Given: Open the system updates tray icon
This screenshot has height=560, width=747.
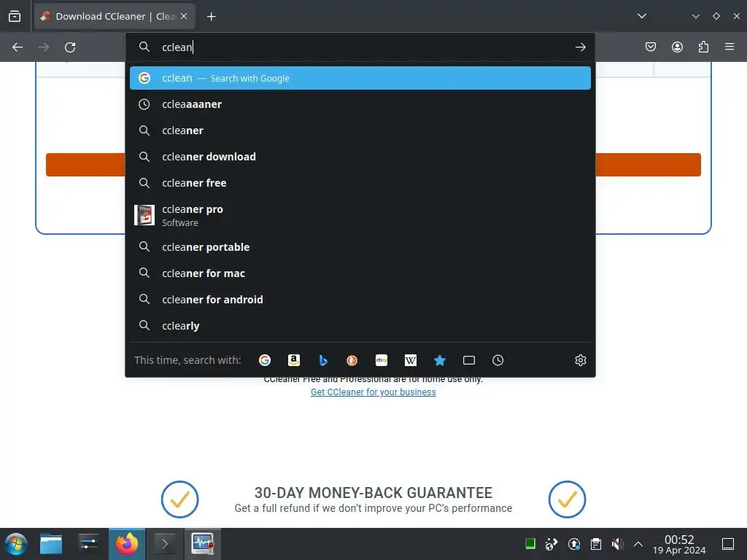Looking at the screenshot, I should pos(574,544).
